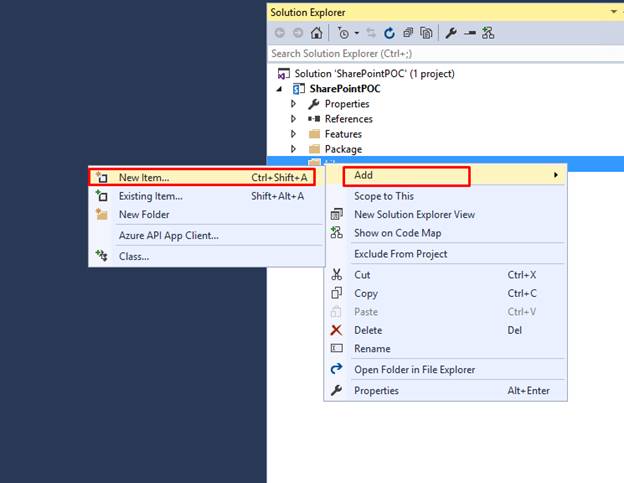Collapse the SharePointPOC project node
Screen dimensions: 624x483
point(279,89)
